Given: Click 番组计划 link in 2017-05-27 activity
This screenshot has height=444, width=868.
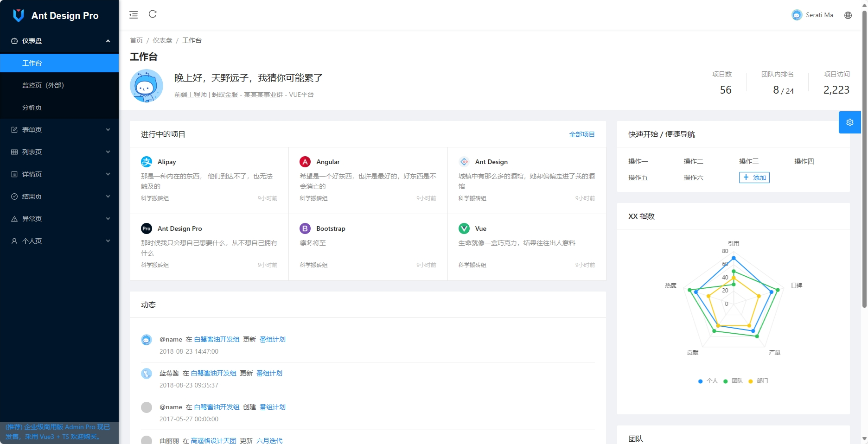Looking at the screenshot, I should [x=273, y=407].
